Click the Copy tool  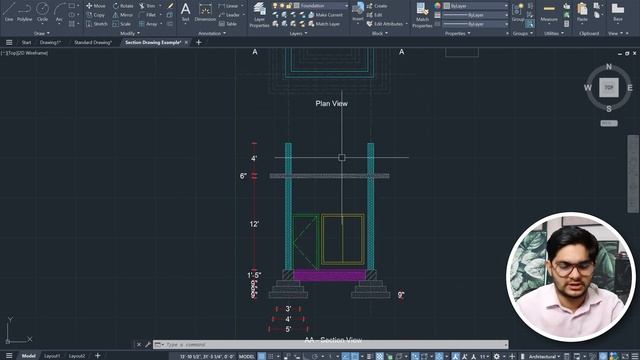pos(96,15)
